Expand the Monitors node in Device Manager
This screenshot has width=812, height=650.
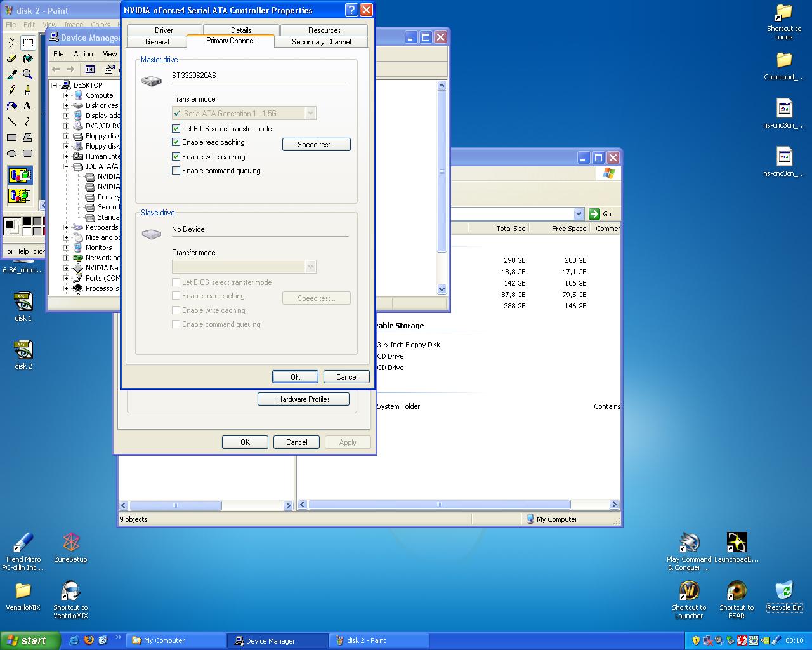[66, 248]
